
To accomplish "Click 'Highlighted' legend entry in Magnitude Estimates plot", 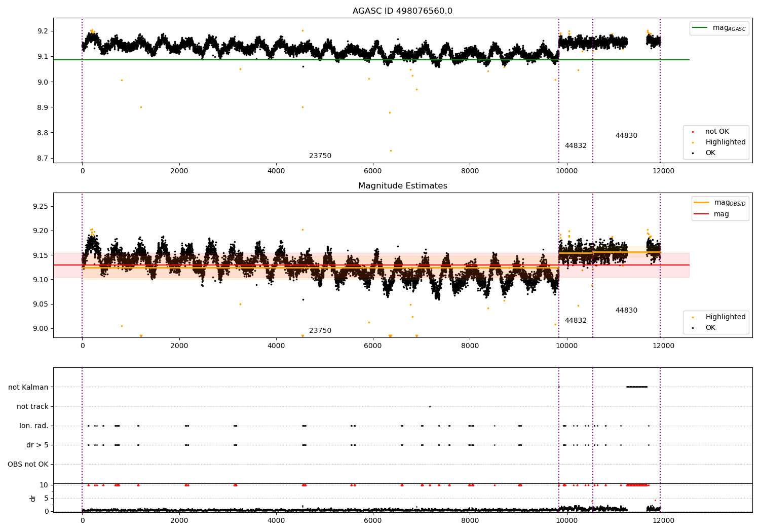I will 726,317.
